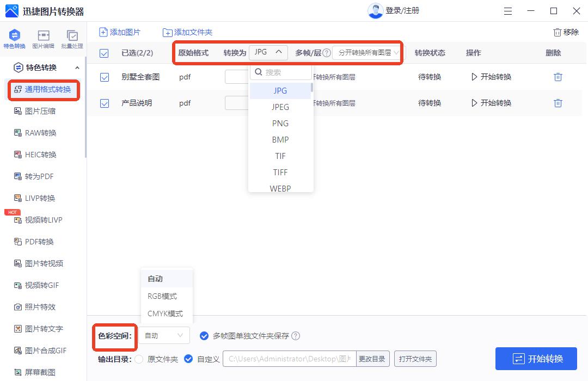Open the hamburger menu in title bar
The image size is (588, 381).
pos(508,10)
